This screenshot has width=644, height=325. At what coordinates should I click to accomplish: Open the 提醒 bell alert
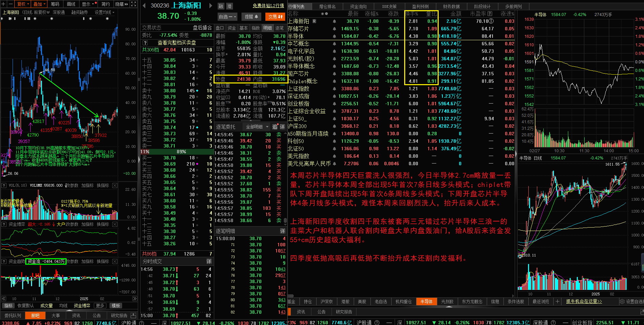[x=252, y=16]
